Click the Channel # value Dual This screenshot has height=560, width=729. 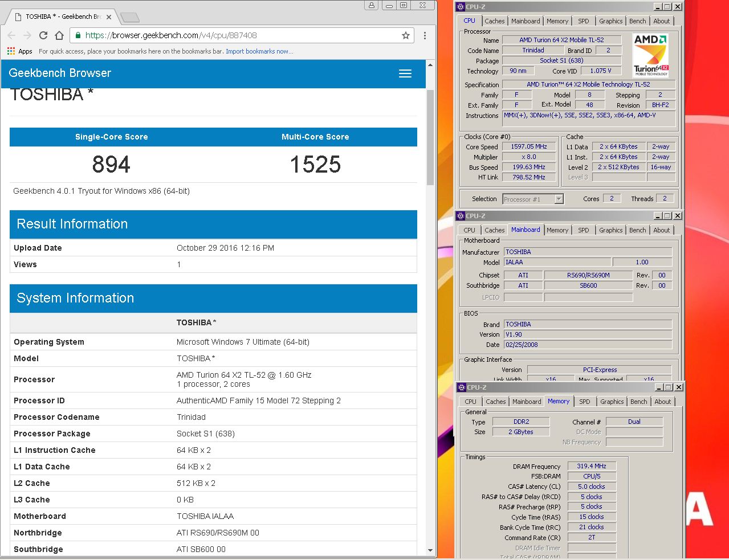(x=634, y=422)
